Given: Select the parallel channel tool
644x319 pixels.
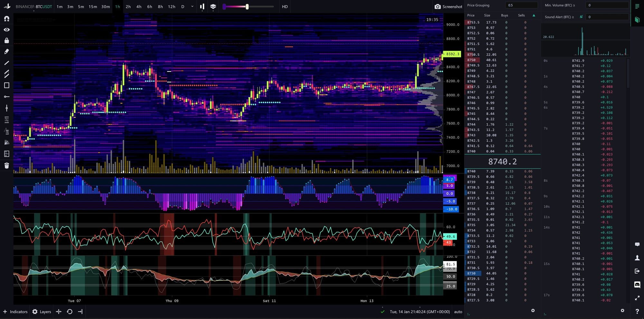Looking at the screenshot, I should click(6, 74).
